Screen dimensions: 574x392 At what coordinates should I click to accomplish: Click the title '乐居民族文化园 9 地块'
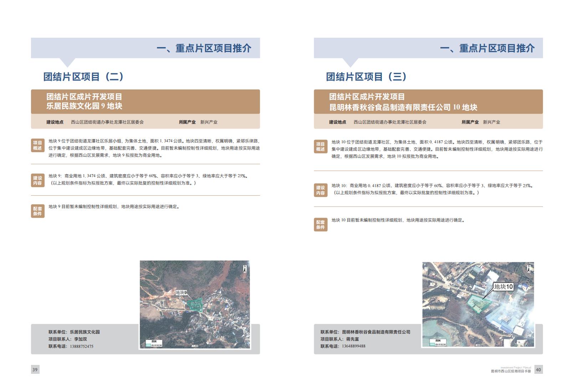[x=84, y=106]
